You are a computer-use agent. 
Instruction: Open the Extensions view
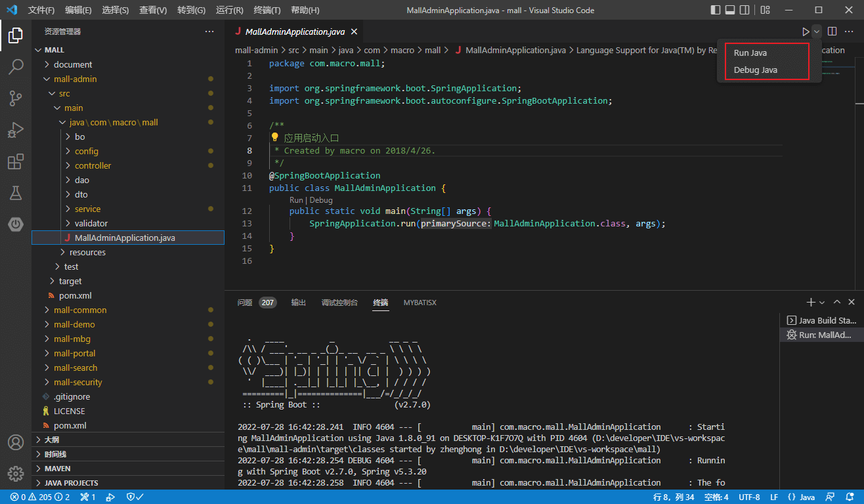point(16,161)
